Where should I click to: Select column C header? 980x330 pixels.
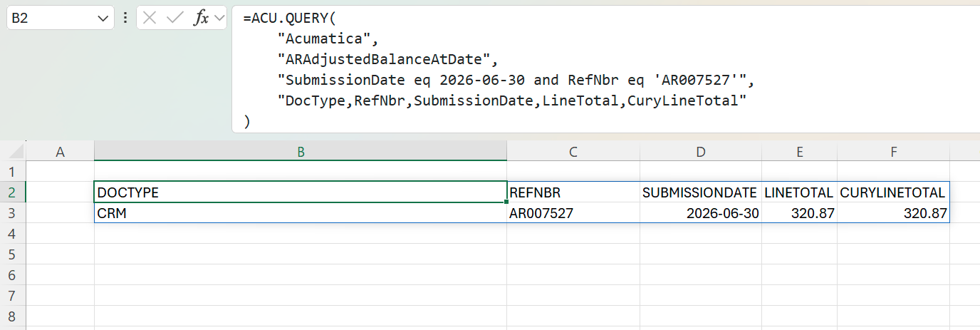(573, 152)
